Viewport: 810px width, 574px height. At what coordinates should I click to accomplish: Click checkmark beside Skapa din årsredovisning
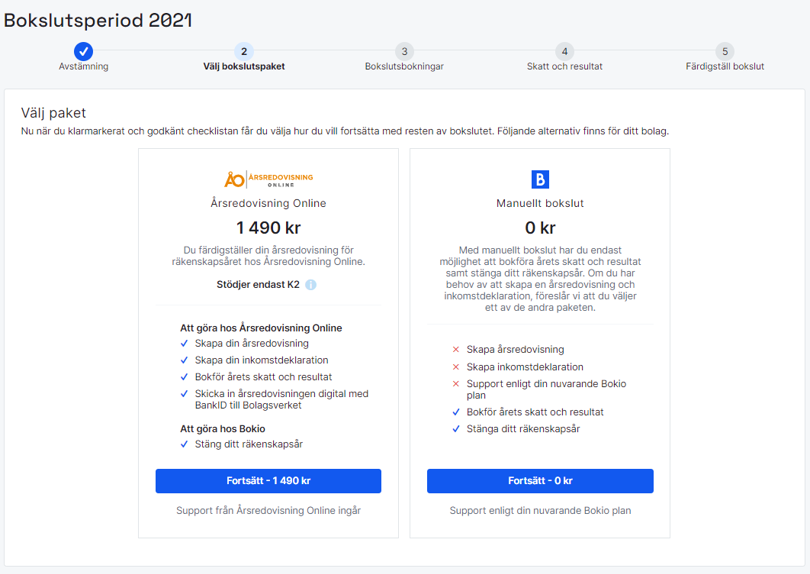click(184, 343)
